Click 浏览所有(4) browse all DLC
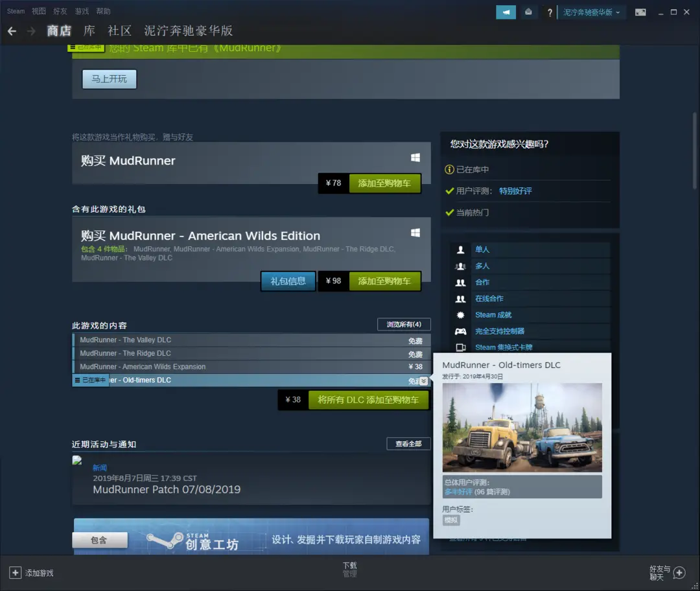700x591 pixels. tap(404, 324)
